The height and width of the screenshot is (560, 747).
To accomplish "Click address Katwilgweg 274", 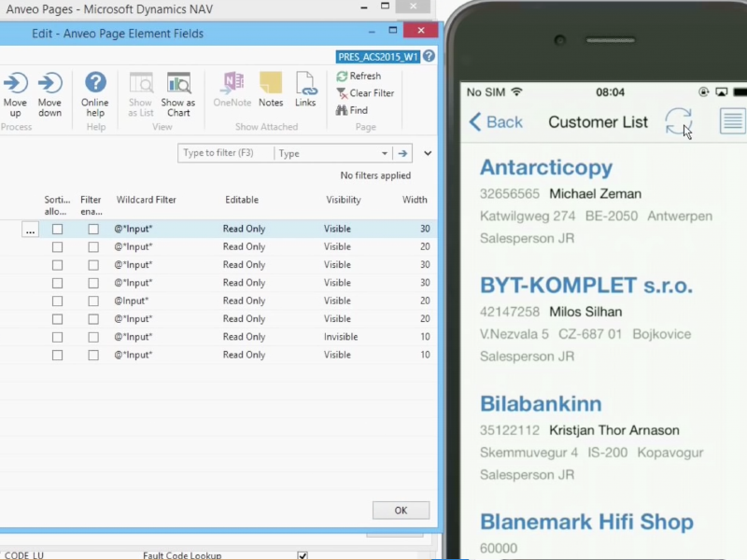I will click(528, 217).
